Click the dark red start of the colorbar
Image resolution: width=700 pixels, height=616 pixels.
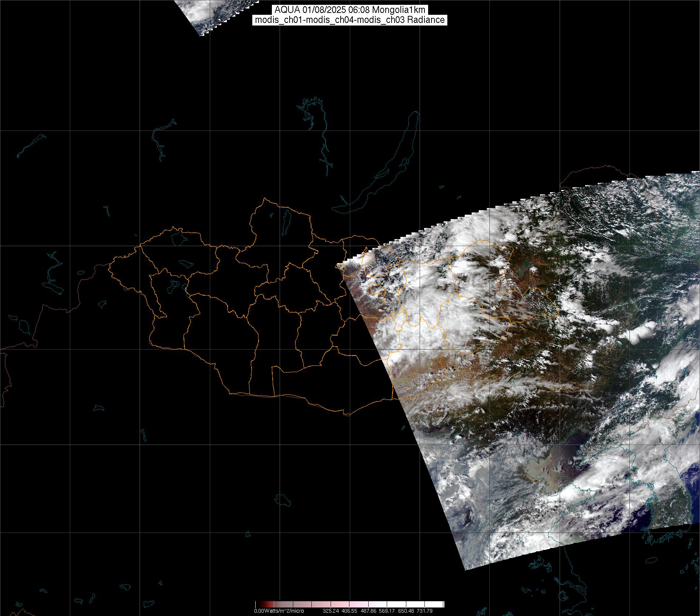pyautogui.click(x=261, y=604)
